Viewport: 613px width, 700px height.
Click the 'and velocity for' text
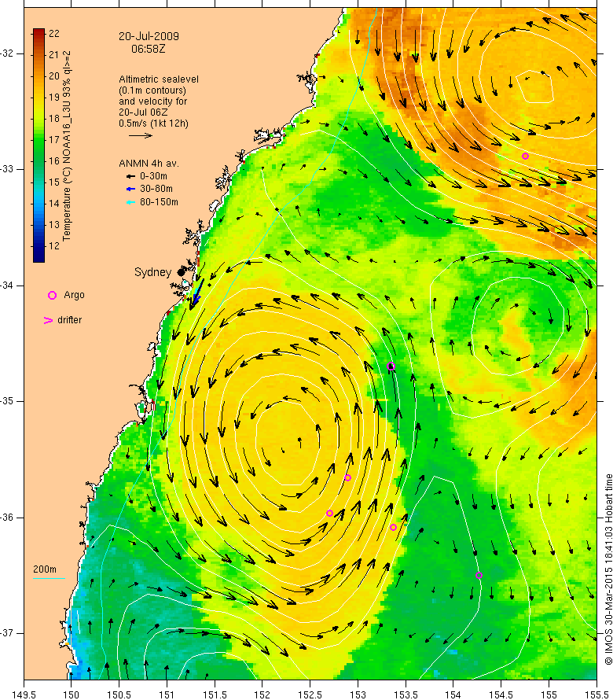(x=153, y=101)
